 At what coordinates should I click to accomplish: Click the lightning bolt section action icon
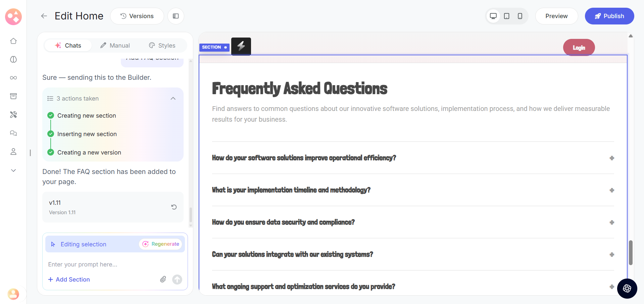(x=241, y=46)
